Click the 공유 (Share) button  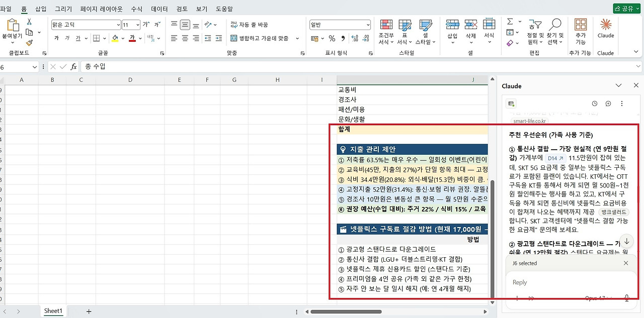[x=626, y=9]
